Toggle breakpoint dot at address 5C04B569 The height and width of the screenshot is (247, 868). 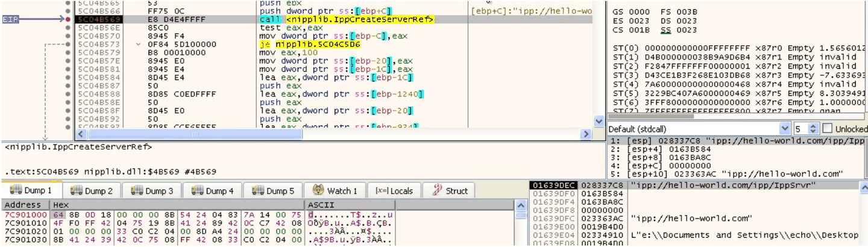(x=68, y=19)
